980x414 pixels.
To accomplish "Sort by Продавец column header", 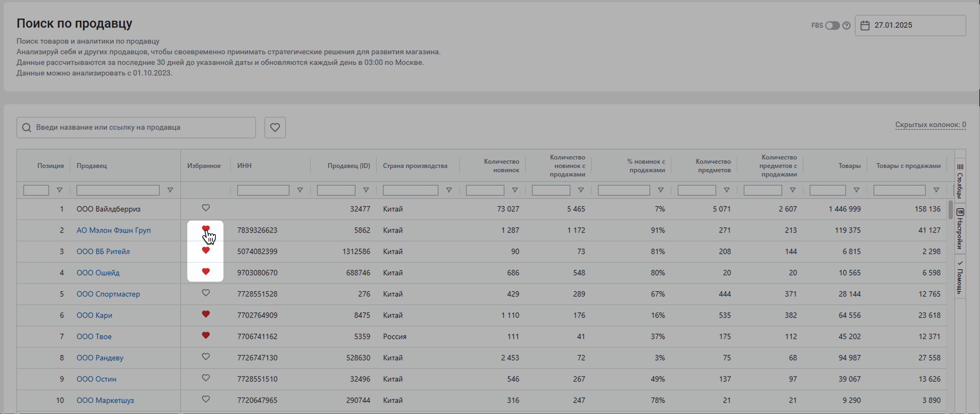I will 92,166.
